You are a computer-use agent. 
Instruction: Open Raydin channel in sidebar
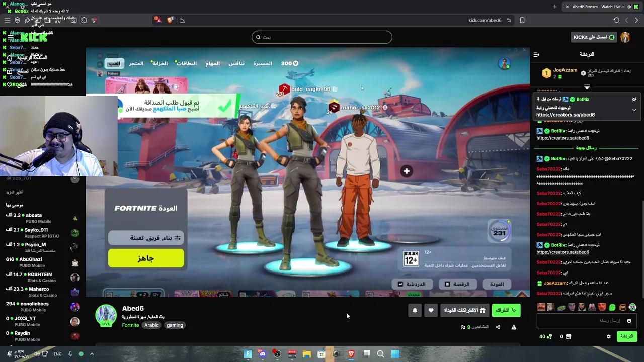pyautogui.click(x=40, y=336)
